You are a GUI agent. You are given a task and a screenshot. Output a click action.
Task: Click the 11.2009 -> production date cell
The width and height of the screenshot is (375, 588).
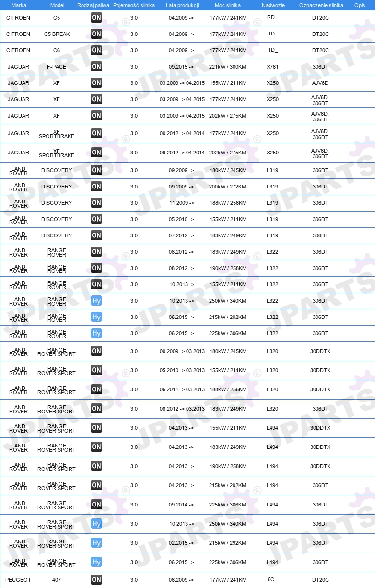coord(181,203)
